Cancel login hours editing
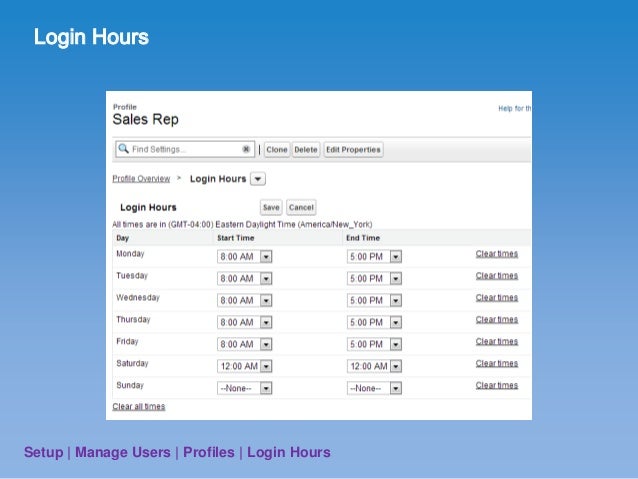 tap(301, 208)
